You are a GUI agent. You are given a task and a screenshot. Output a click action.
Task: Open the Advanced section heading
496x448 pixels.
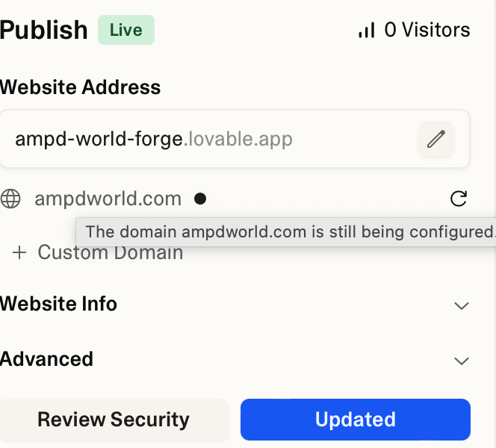(x=46, y=359)
